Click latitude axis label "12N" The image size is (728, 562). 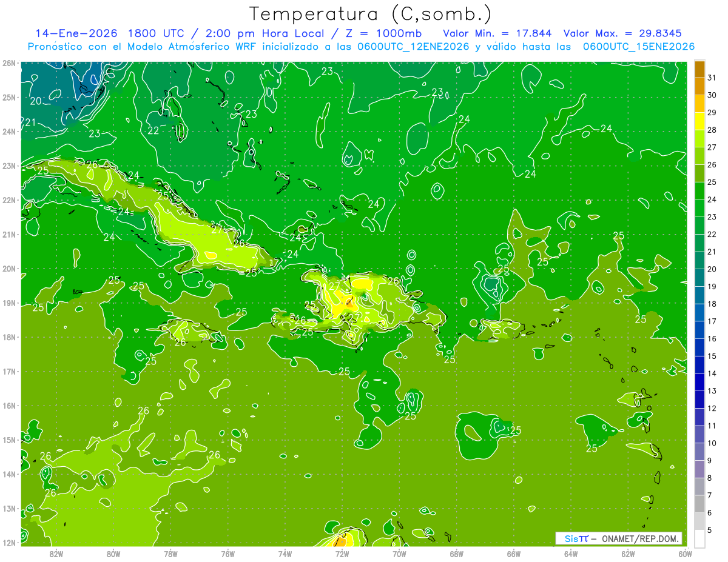(x=8, y=543)
